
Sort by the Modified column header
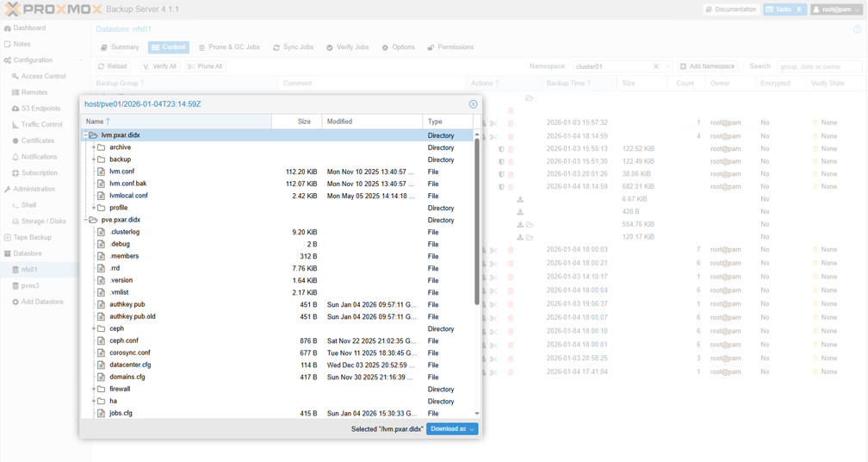click(x=372, y=122)
